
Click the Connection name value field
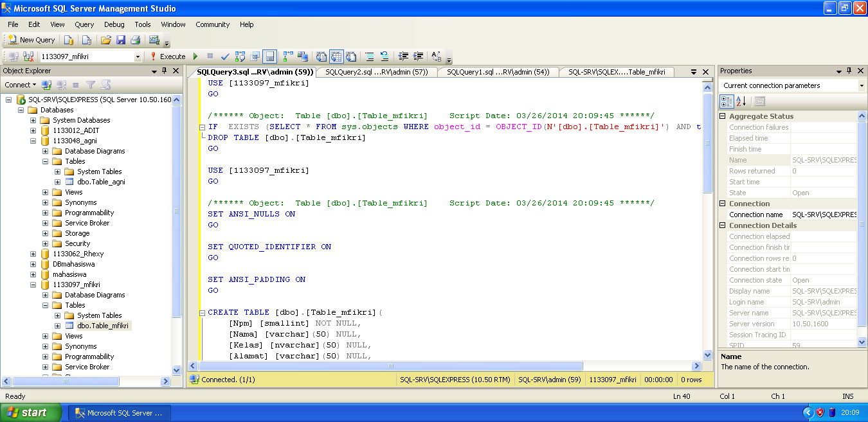824,215
